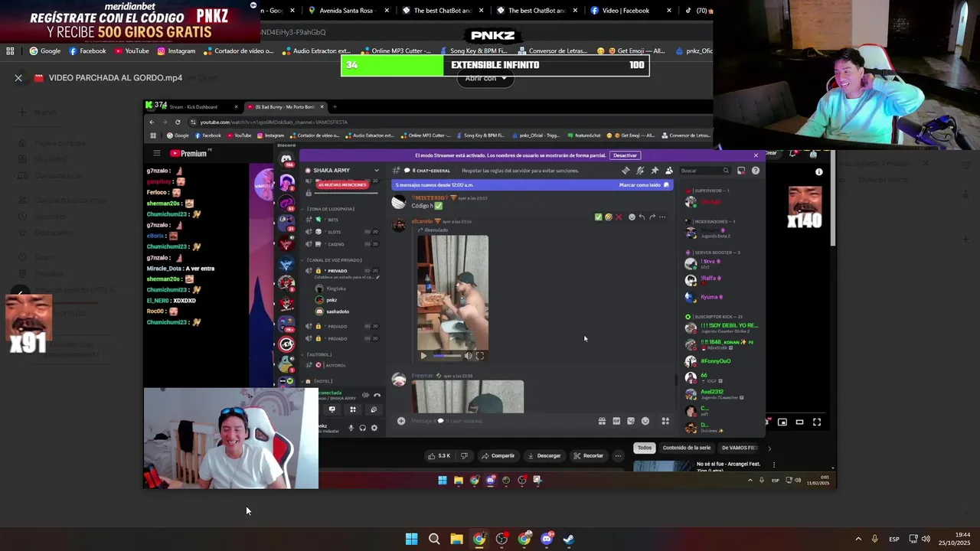
Task: Click the Discord message attach plus button
Action: pos(400,421)
